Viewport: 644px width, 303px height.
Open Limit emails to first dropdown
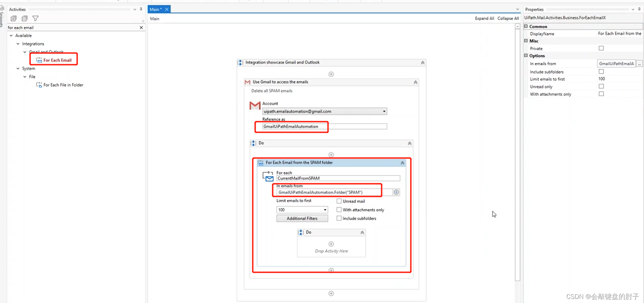pyautogui.click(x=325, y=210)
